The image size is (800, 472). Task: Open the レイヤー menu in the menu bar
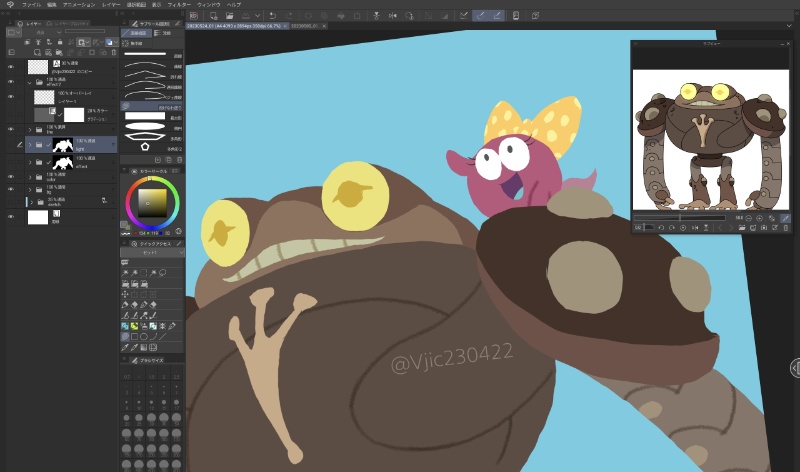pyautogui.click(x=111, y=5)
